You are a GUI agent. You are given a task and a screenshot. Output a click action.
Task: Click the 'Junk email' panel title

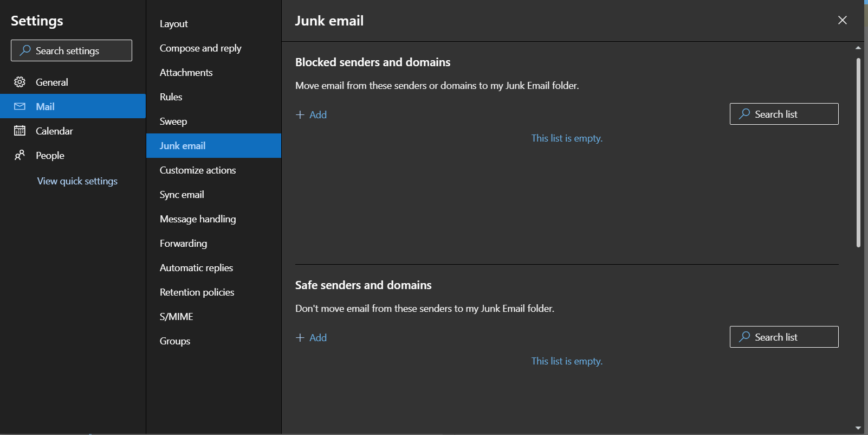329,21
